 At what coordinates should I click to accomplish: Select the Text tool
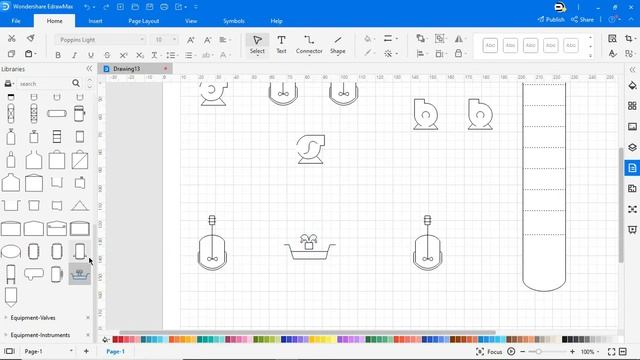point(281,44)
